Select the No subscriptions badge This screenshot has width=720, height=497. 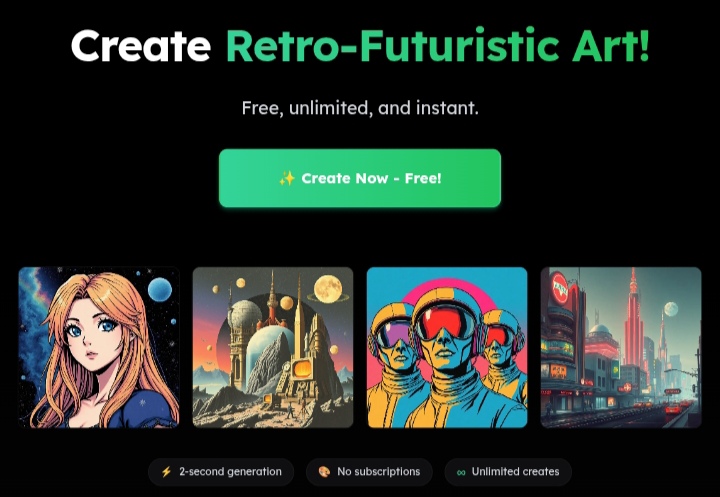point(369,472)
